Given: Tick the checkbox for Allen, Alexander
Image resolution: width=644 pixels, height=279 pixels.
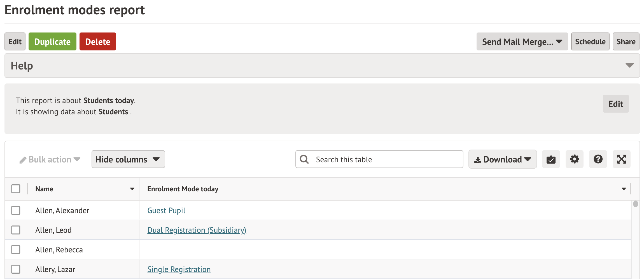Looking at the screenshot, I should pyautogui.click(x=16, y=210).
